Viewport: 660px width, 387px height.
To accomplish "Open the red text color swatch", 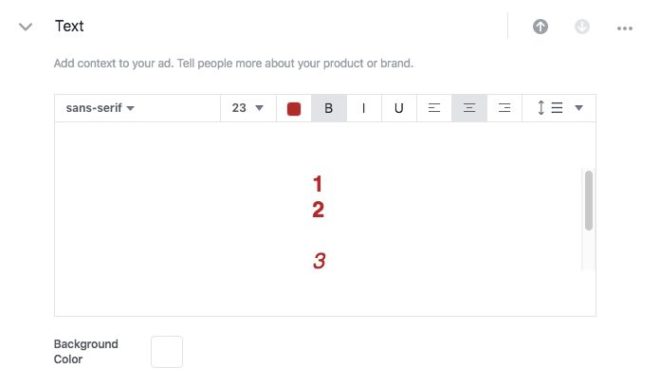I will 294,109.
